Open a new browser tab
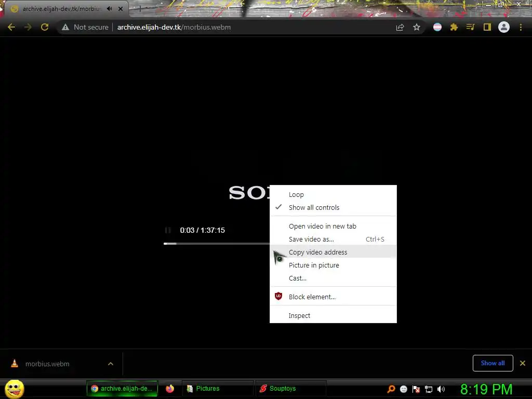The image size is (532, 399). pos(139,9)
